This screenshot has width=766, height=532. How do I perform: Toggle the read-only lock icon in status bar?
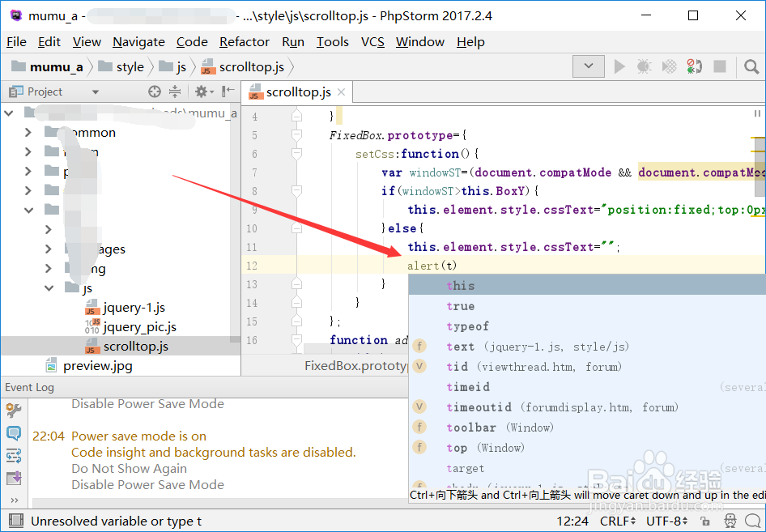pyautogui.click(x=704, y=521)
